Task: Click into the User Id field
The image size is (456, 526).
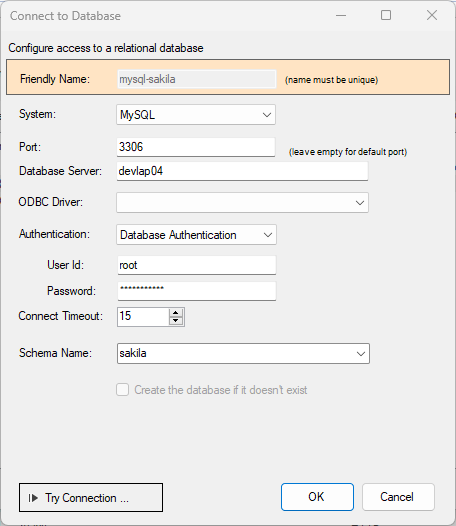Action: click(x=197, y=265)
